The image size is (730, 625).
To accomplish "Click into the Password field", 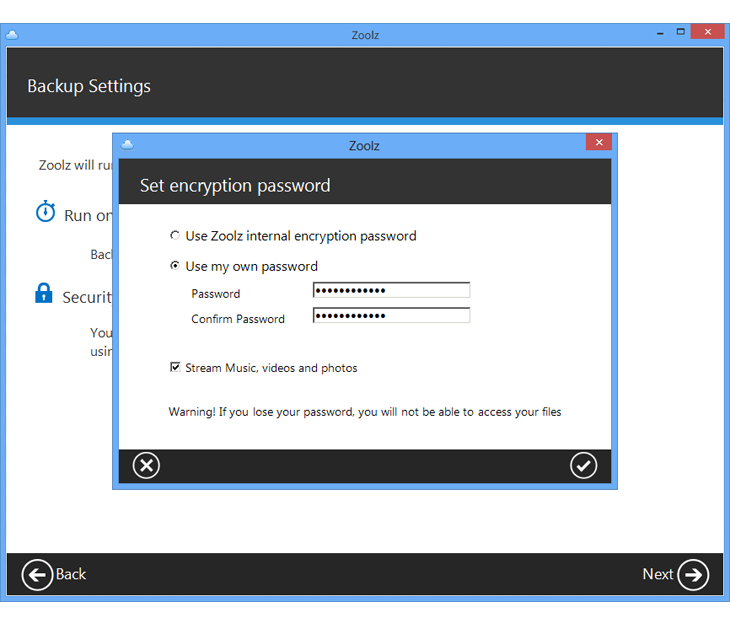I will (x=391, y=291).
